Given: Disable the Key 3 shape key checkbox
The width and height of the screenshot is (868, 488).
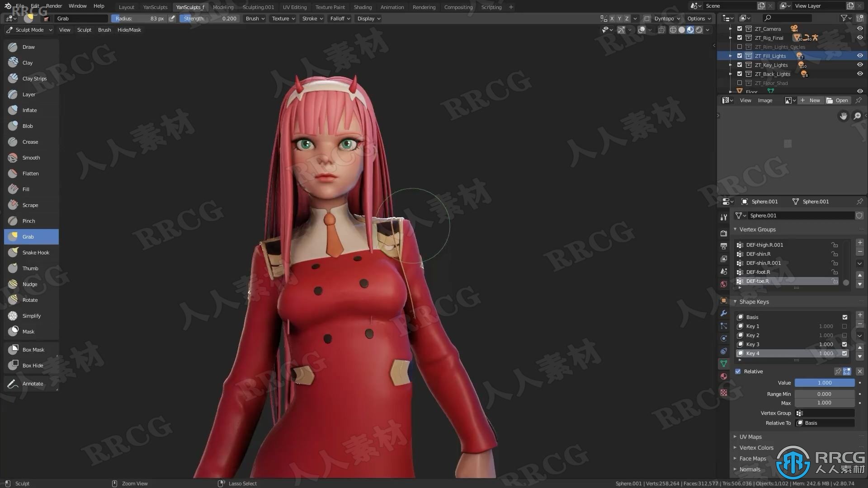Looking at the screenshot, I should click(x=844, y=344).
